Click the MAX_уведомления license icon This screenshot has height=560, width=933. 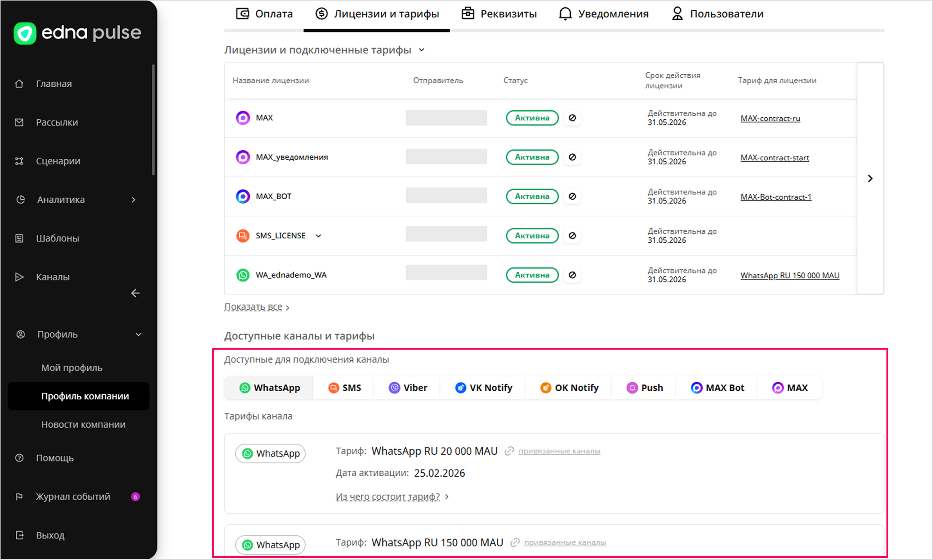click(x=243, y=157)
